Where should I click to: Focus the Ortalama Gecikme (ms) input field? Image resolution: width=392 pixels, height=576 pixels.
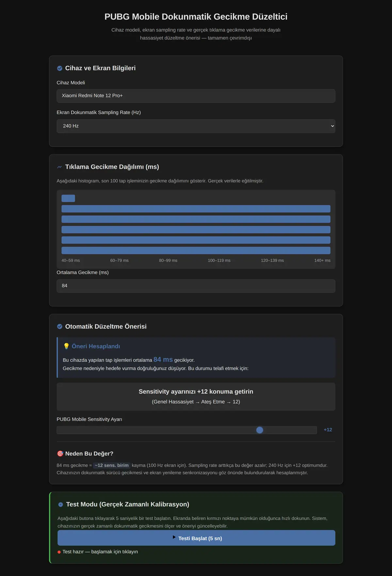pyautogui.click(x=196, y=286)
